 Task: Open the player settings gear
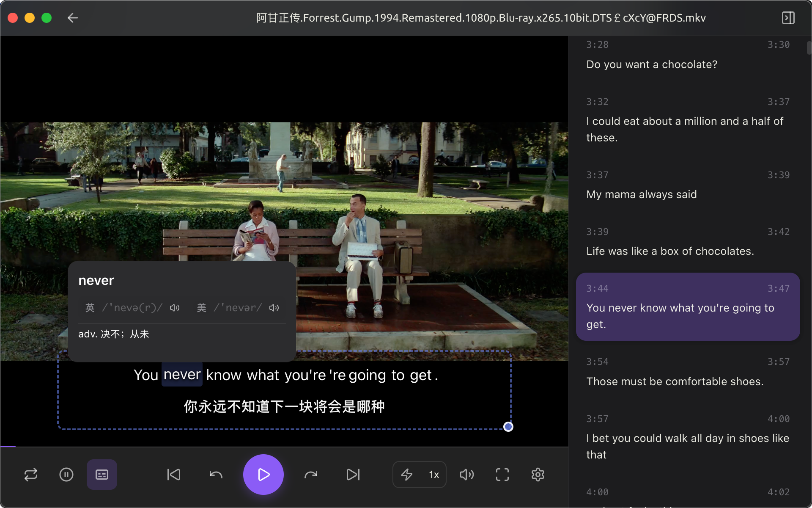pos(538,475)
